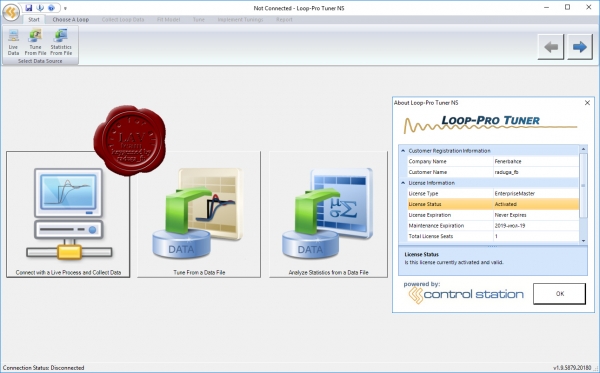
Task: Click the property grid vertical scrollbar thumb
Action: tap(584, 186)
